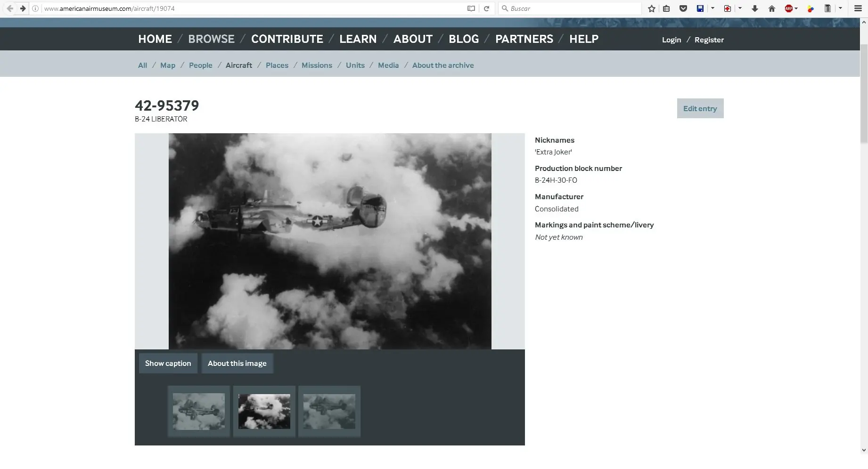The image size is (868, 469).
Task: Open the CONTRIBUTE menu item
Action: tap(287, 39)
